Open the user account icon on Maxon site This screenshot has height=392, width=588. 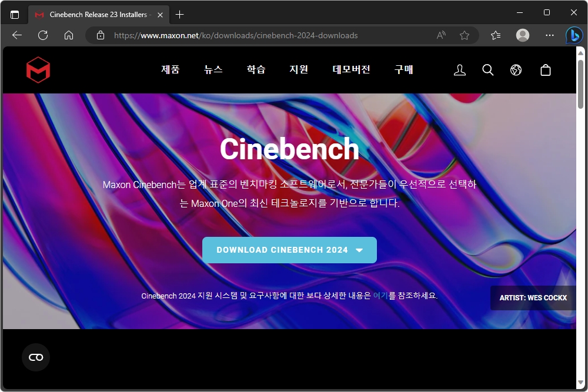coord(460,70)
